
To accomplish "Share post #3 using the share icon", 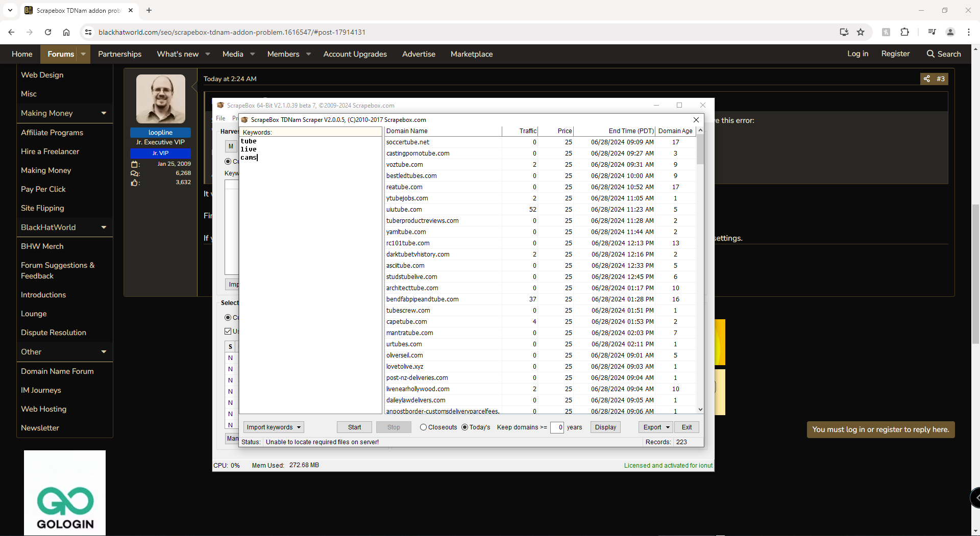I will [927, 79].
